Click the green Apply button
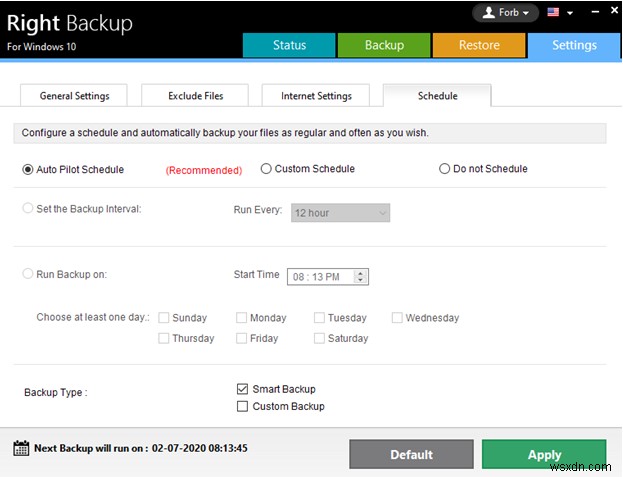This screenshot has width=623, height=477. [544, 454]
